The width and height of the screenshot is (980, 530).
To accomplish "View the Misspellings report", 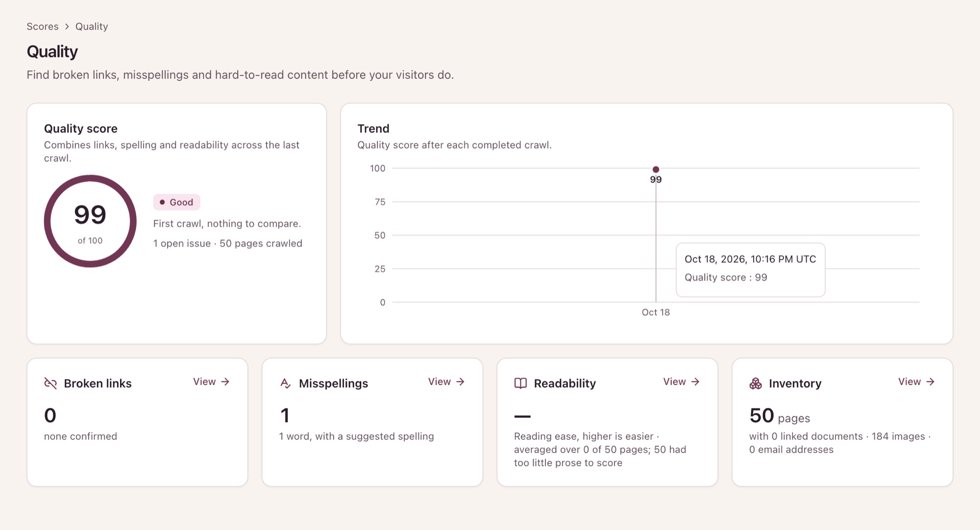I will click(x=446, y=381).
